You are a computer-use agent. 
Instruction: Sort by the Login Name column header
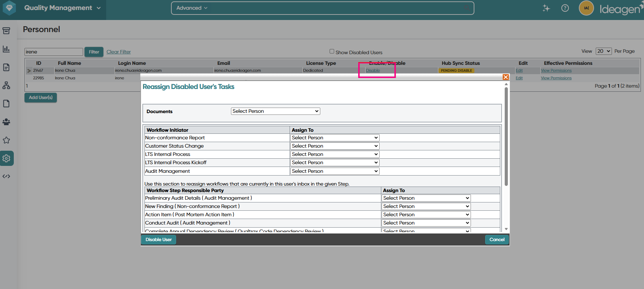click(132, 63)
